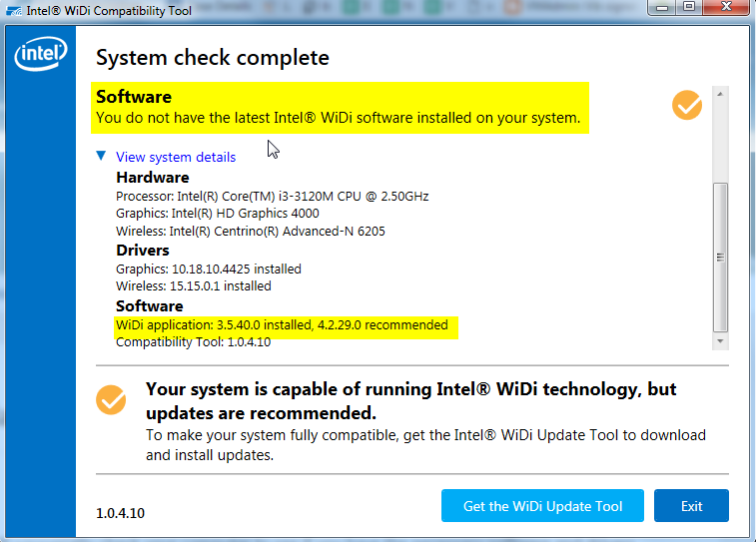Screen dimensions: 756x542
Task: Click the Get the WiDi Update Tool button
Action: (542, 505)
